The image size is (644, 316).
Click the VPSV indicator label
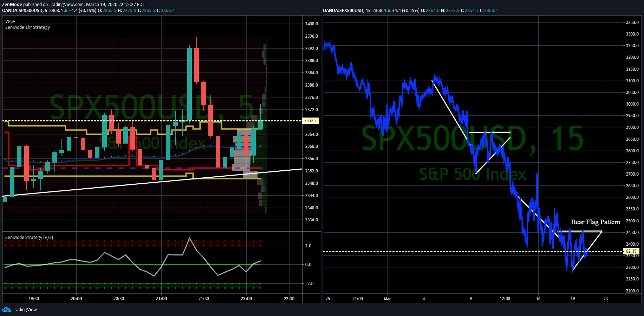[x=10, y=21]
